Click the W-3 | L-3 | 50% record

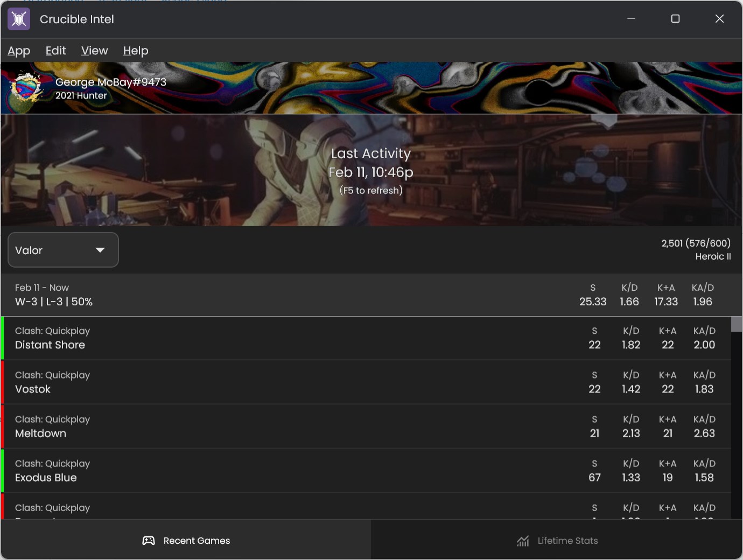tap(54, 302)
